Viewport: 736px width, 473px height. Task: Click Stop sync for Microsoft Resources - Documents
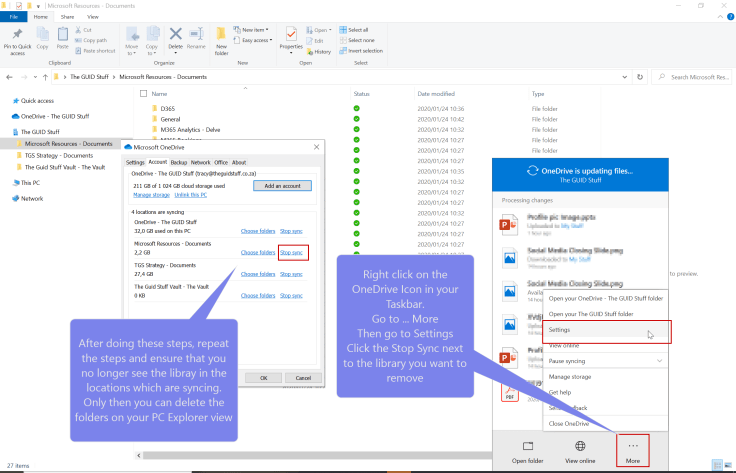(291, 253)
